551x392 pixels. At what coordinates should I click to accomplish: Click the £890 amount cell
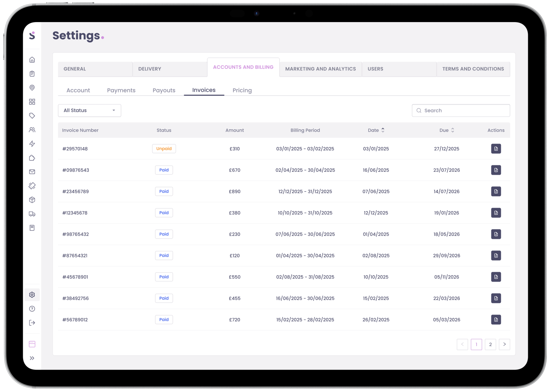235,191
